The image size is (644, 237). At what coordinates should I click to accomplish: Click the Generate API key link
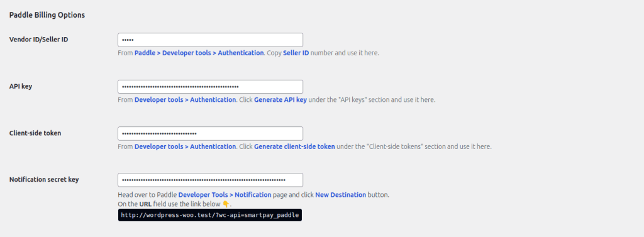(280, 100)
